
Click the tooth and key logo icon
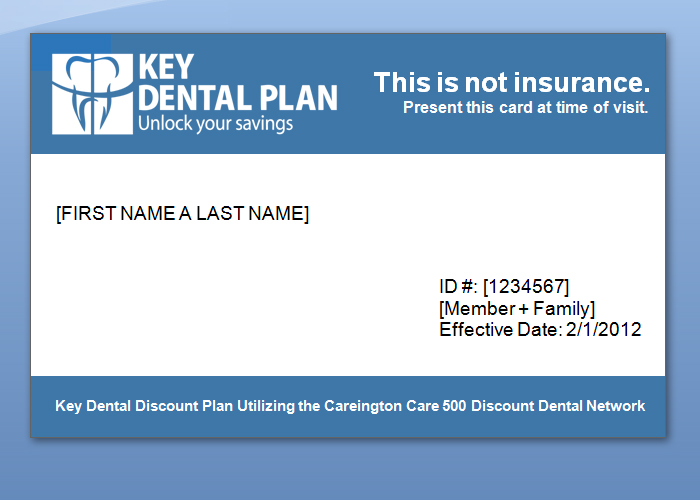point(92,93)
